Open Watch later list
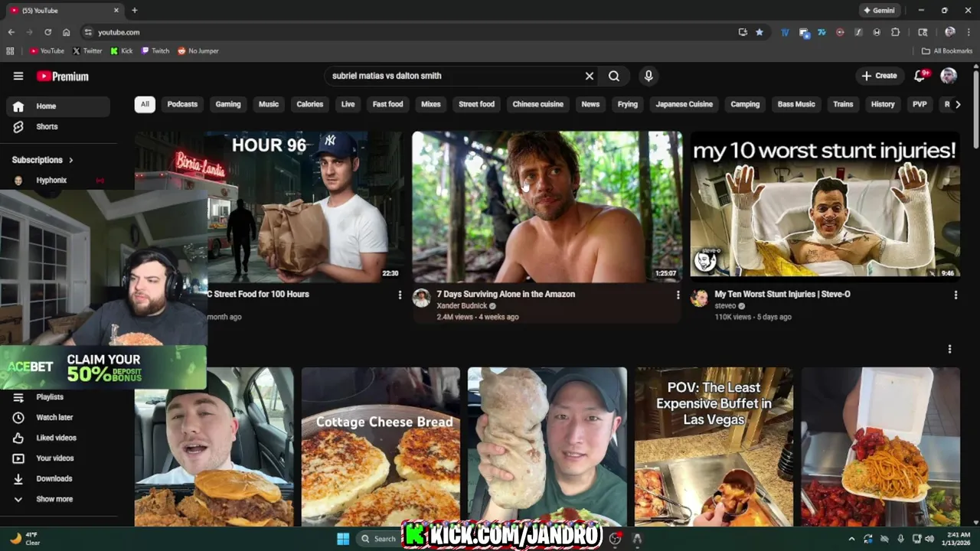This screenshot has height=551, width=980. [x=58, y=417]
